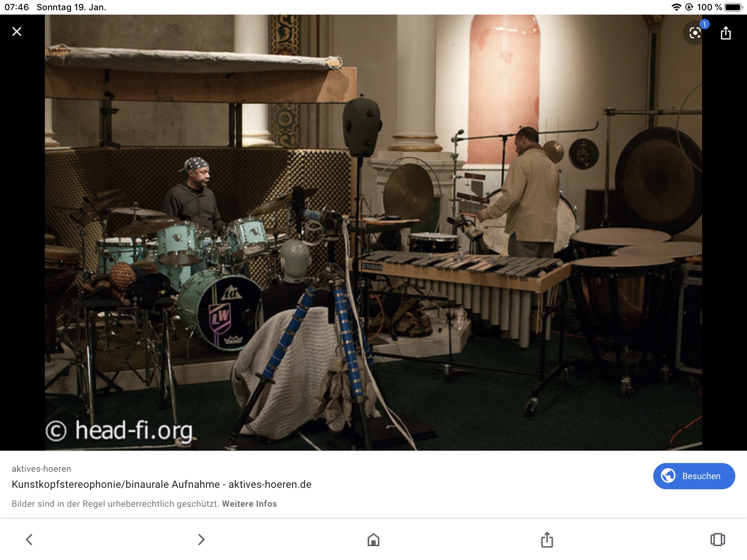Tap the globe icon inside Besuchen button
The width and height of the screenshot is (747, 560).
(668, 476)
